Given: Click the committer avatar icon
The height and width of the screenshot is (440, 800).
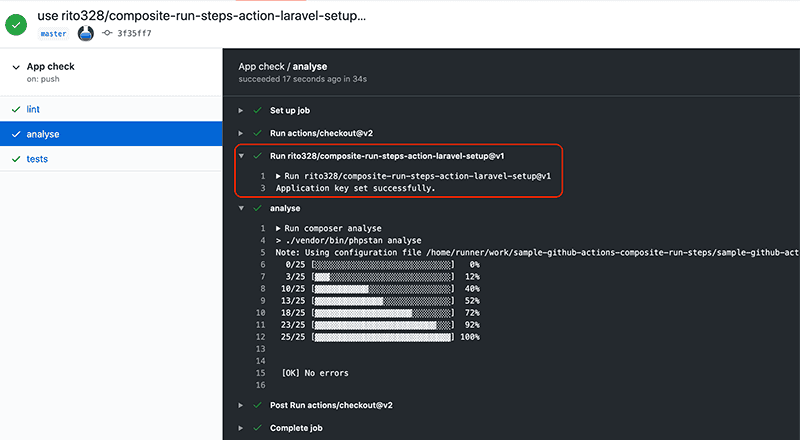Looking at the screenshot, I should [86, 33].
